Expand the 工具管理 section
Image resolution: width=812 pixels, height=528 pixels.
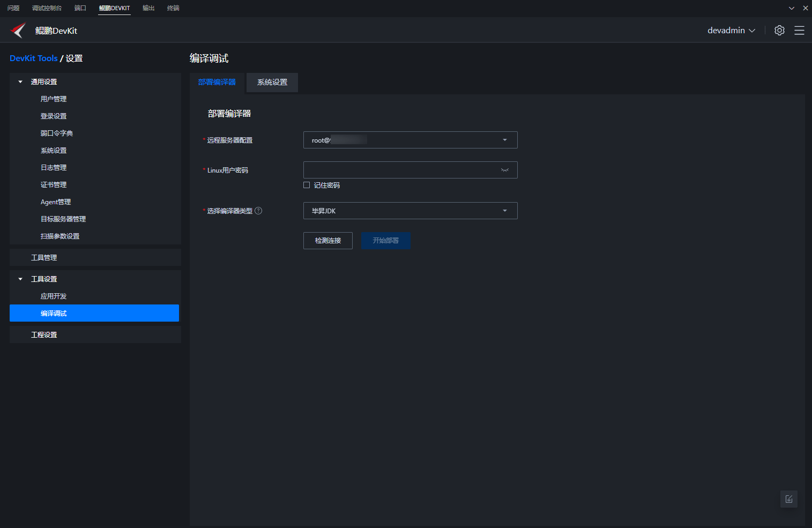pyautogui.click(x=95, y=257)
